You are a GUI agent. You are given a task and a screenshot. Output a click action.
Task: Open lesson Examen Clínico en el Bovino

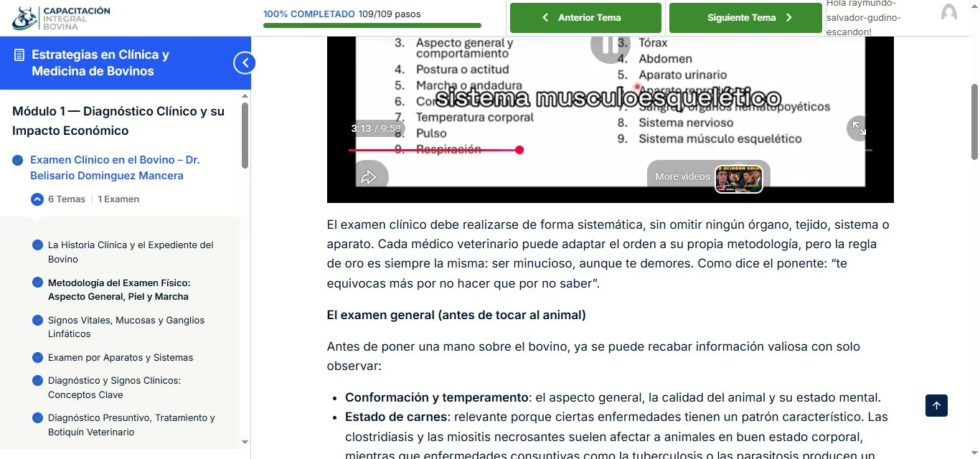point(115,167)
